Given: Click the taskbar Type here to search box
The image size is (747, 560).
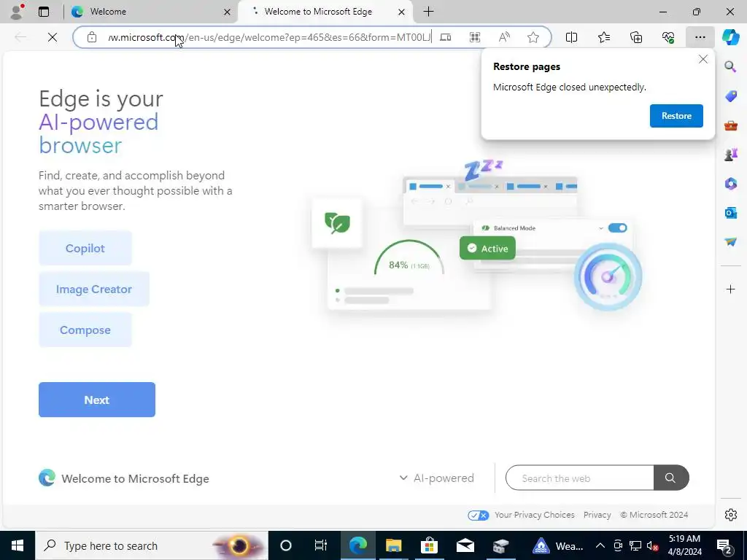Looking at the screenshot, I should coord(152,545).
